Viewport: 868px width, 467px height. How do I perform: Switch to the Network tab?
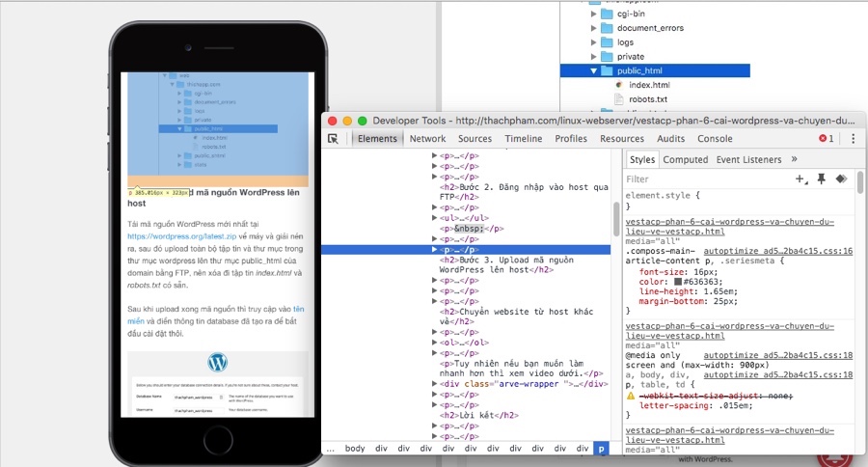pyautogui.click(x=427, y=139)
